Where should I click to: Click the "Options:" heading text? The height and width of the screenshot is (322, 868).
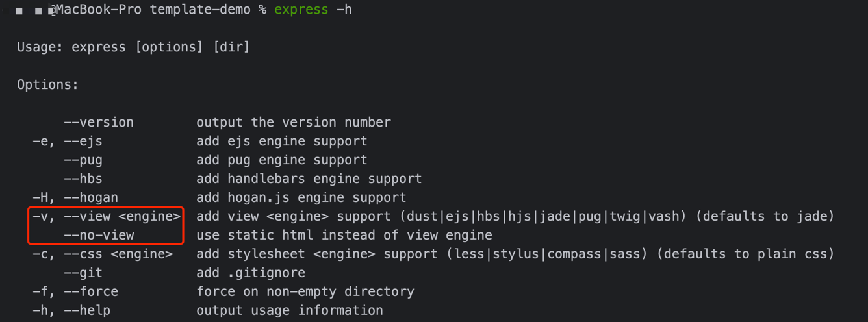[x=47, y=85]
